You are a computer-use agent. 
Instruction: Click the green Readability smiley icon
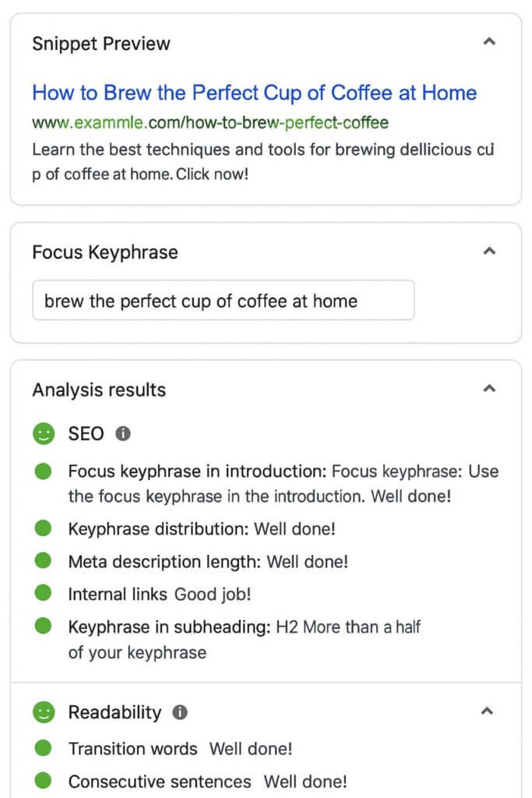(x=44, y=711)
